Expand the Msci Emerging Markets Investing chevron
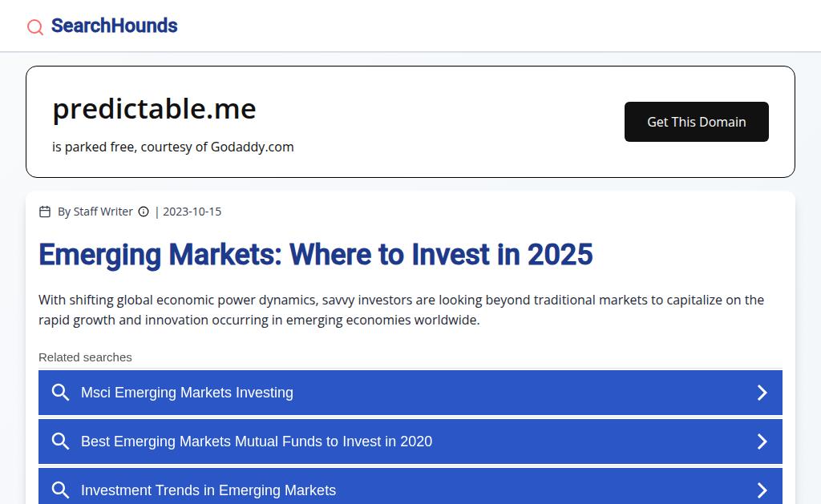821x504 pixels. tap(762, 393)
